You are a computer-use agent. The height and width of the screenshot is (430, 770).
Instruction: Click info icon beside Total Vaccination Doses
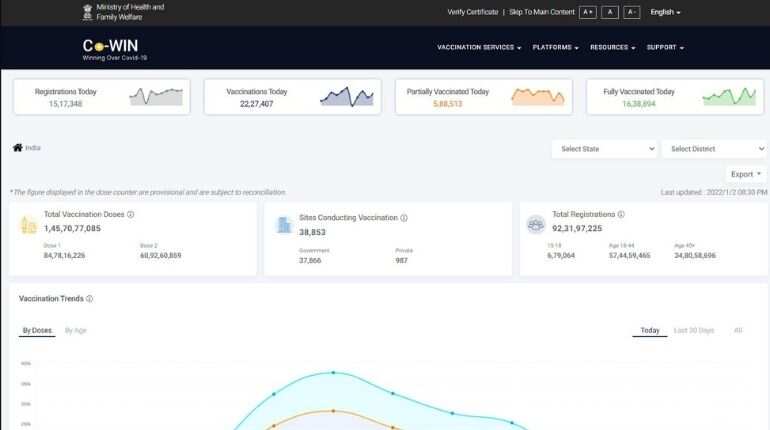coord(131,214)
